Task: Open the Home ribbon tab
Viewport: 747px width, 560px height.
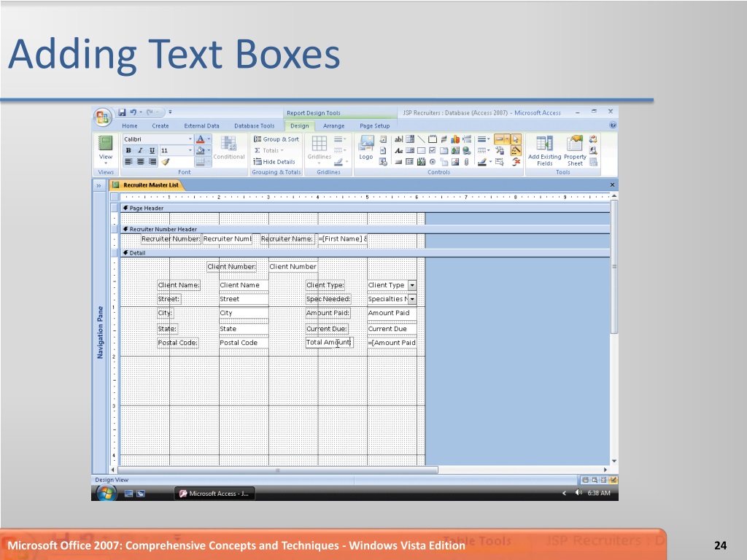Action: [130, 125]
